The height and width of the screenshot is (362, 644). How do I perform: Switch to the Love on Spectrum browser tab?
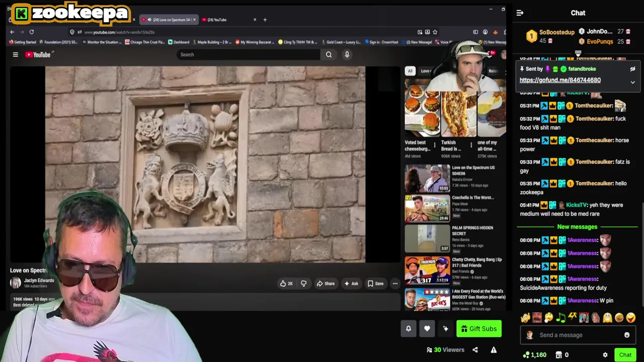[x=169, y=20]
